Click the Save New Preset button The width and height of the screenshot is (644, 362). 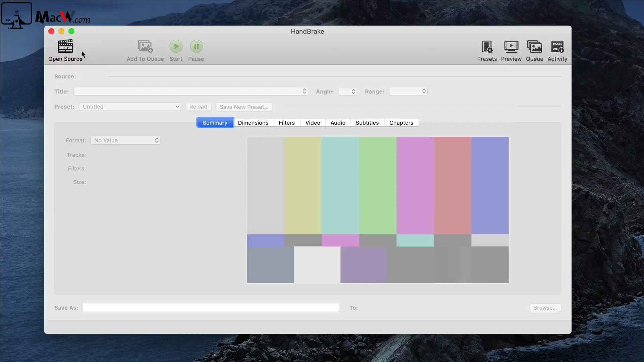pyautogui.click(x=244, y=107)
